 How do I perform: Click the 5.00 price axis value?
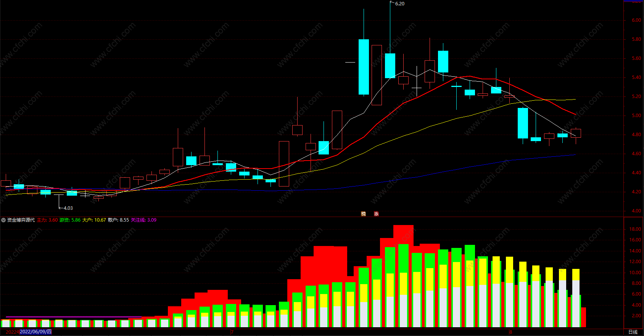coord(636,116)
